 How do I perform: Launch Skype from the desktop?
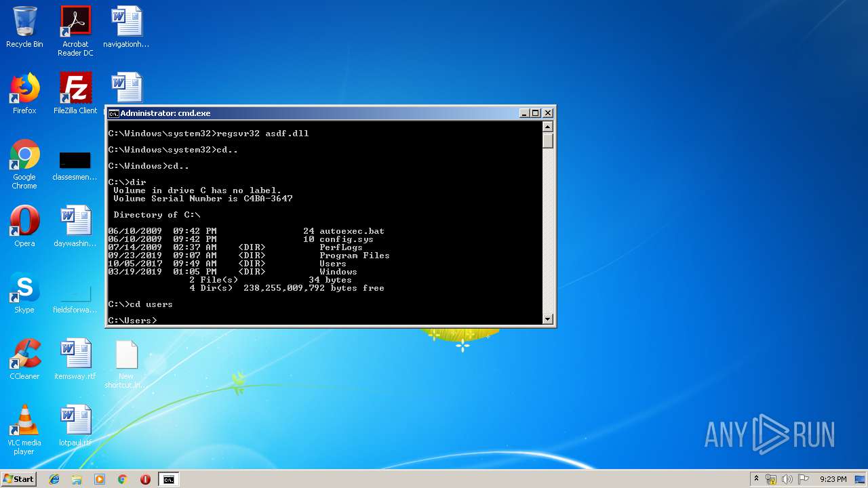point(24,293)
